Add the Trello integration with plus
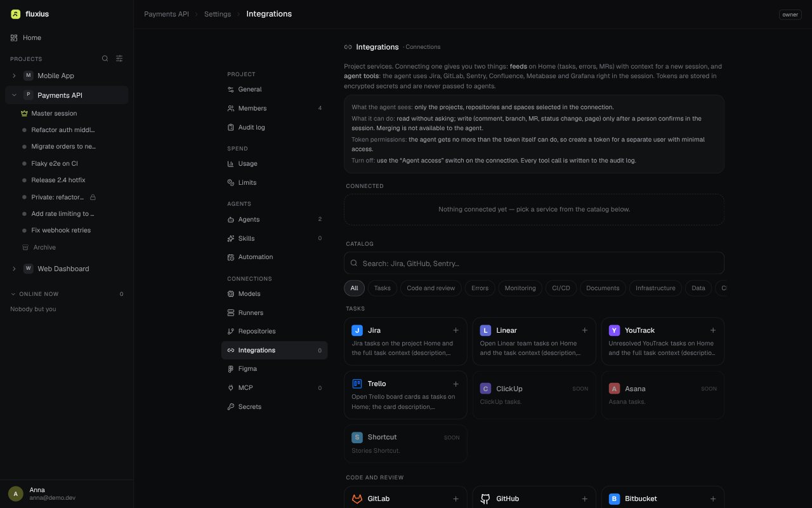This screenshot has height=508, width=812. pyautogui.click(x=455, y=384)
